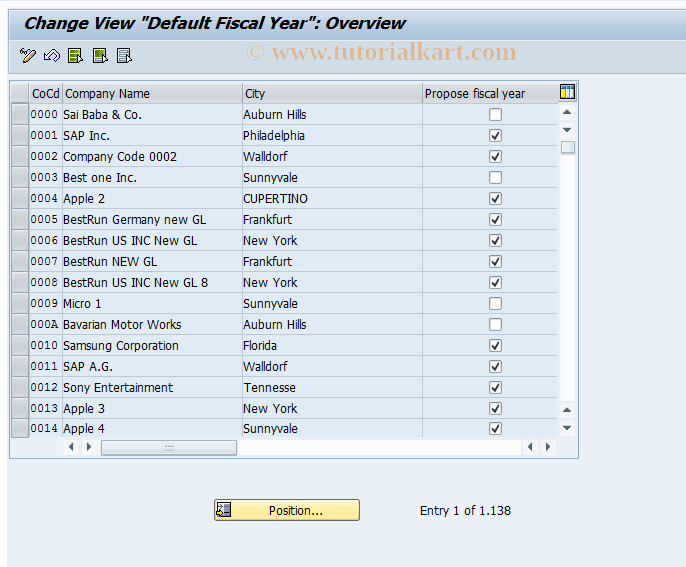The image size is (686, 567).
Task: Click the icon on the Position button
Action: [224, 510]
